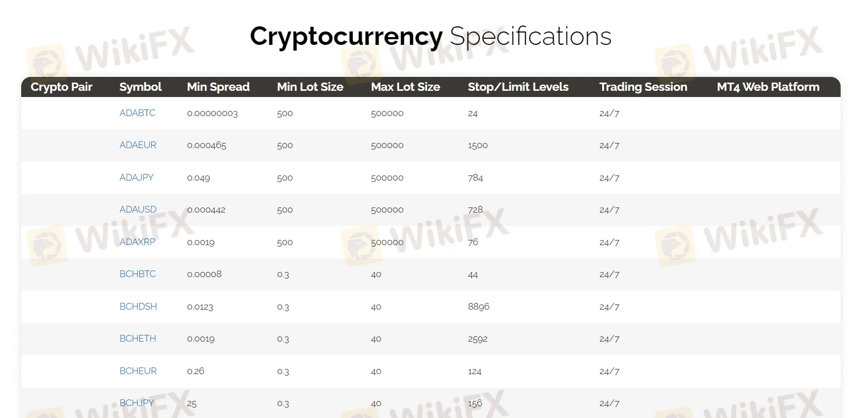Click the Max Lot Size header

click(405, 87)
